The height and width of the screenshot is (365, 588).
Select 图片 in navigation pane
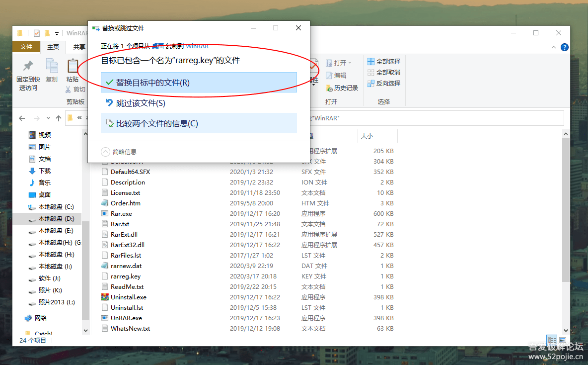[45, 147]
